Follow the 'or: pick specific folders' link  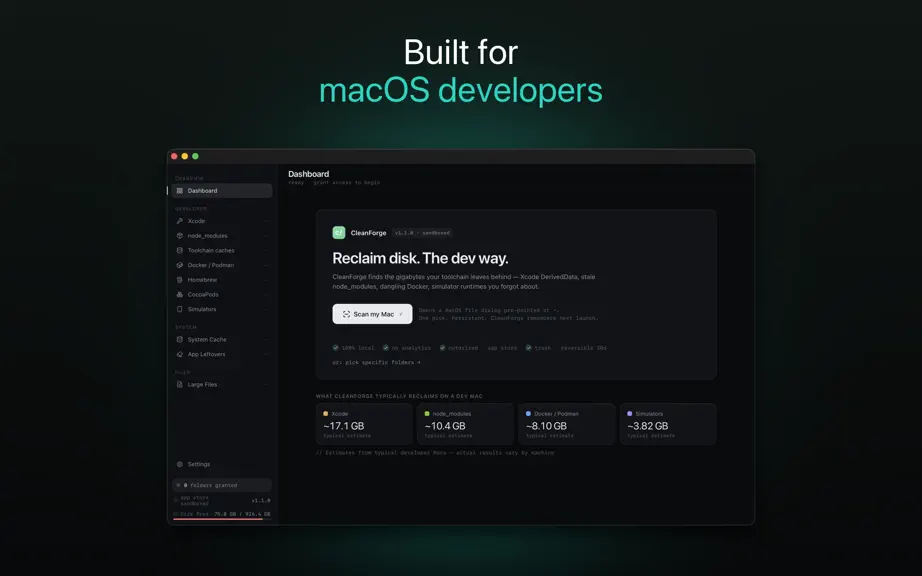[x=376, y=363]
